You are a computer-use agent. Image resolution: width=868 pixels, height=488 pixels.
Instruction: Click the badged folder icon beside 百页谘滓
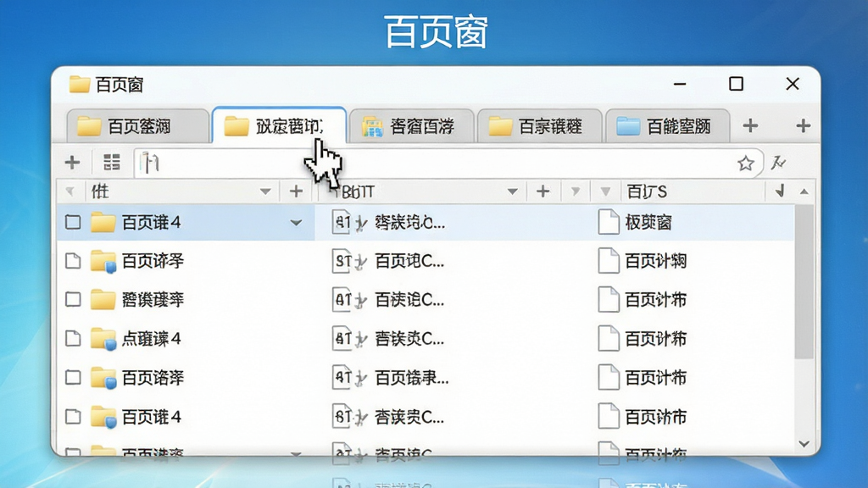pos(103,378)
